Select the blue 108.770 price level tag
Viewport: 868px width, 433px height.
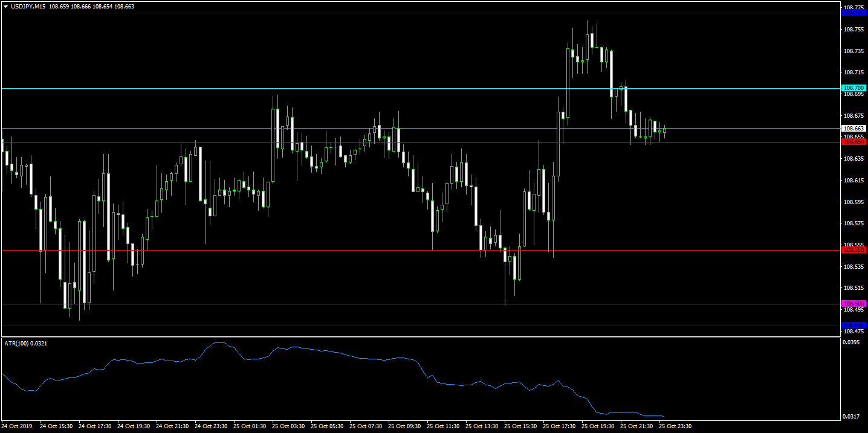[854, 13]
